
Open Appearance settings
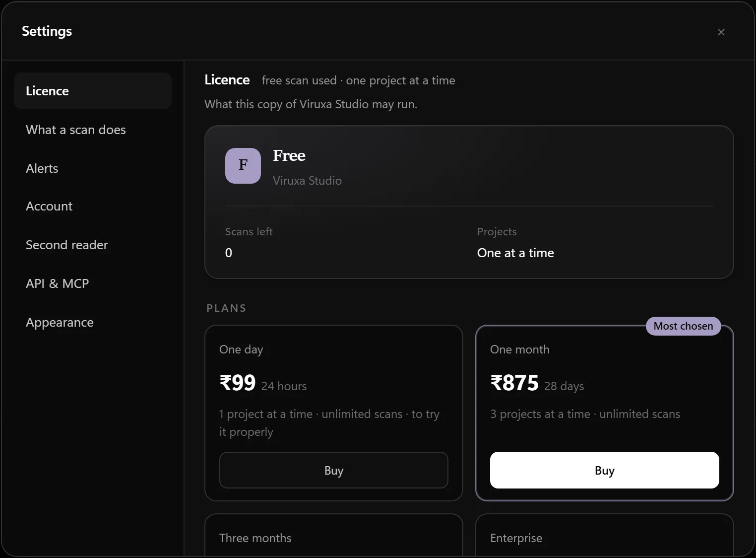(93, 322)
